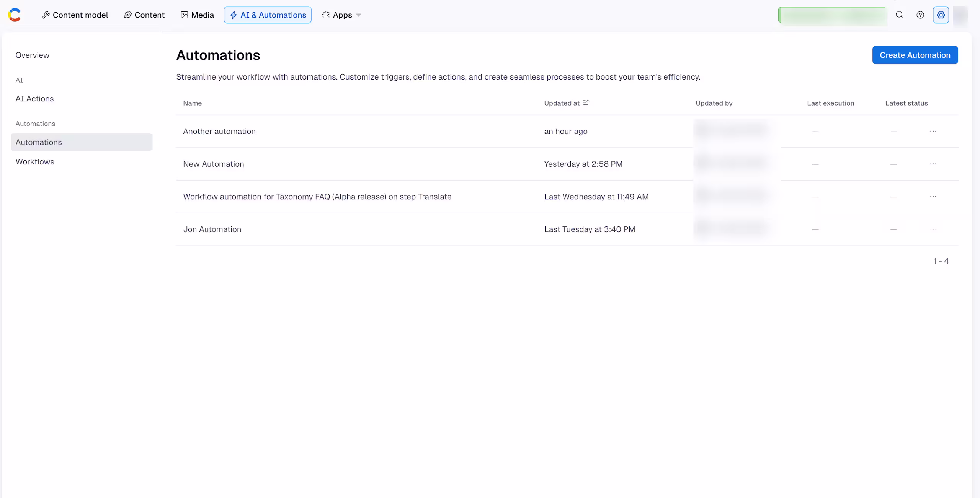Click 'Last Wednesday at 11:49 AM' cell
The width and height of the screenshot is (980, 498).
[x=596, y=197]
